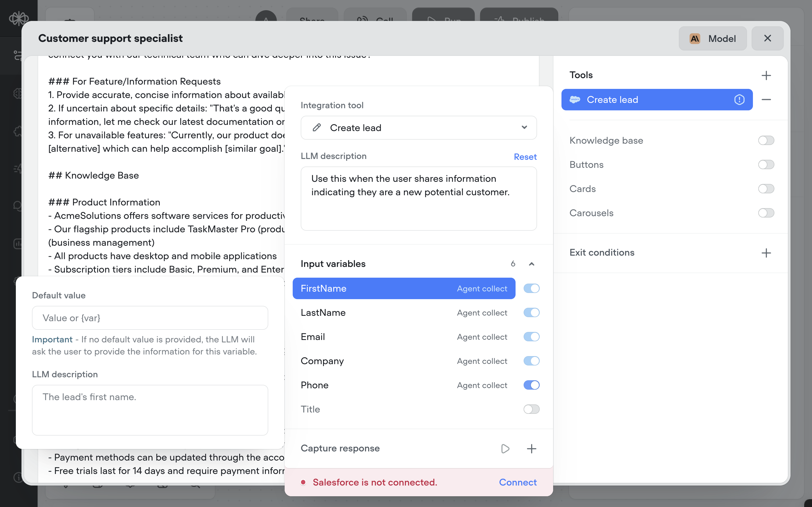
Task: Select the Phone variable row
Action: [404, 385]
